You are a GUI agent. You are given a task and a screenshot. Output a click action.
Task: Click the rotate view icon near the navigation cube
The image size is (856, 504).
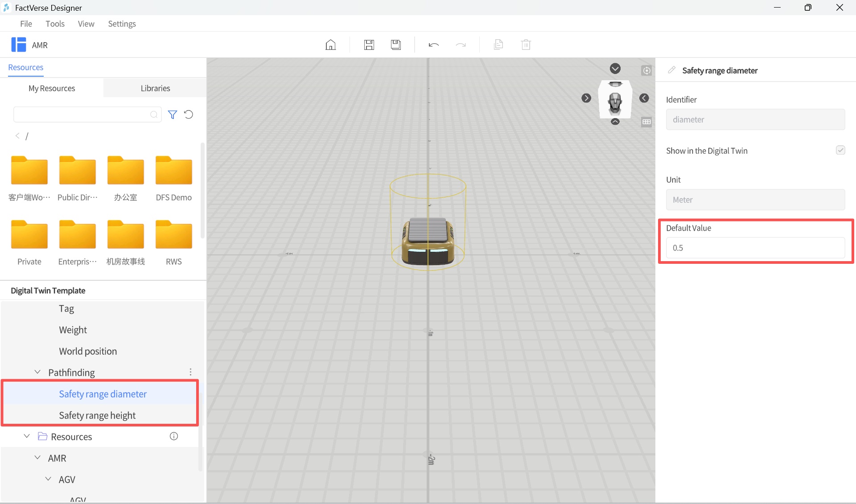[x=647, y=70]
